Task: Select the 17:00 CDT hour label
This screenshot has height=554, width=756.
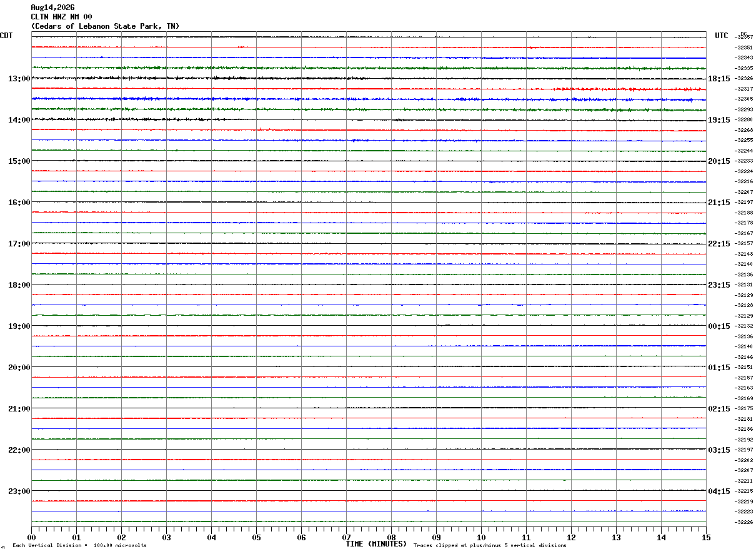Action: 19,244
